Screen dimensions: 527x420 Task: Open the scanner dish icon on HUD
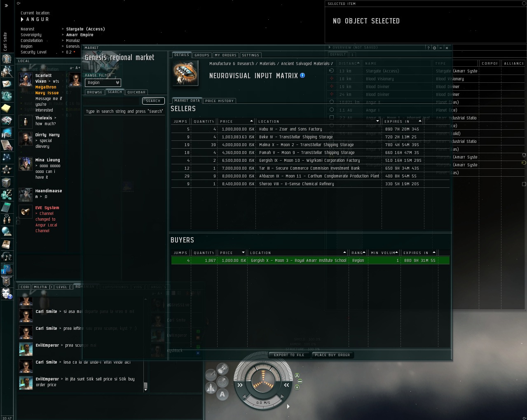coord(211,375)
